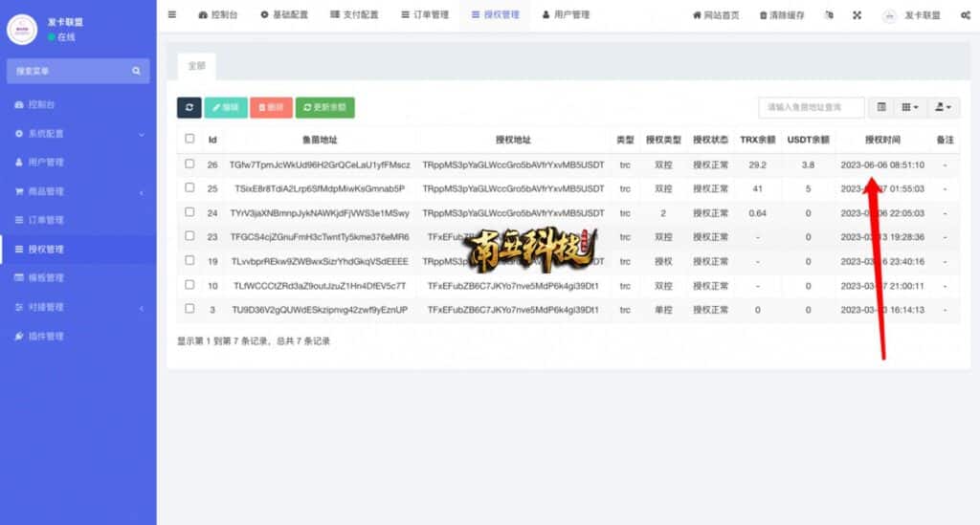Select 授权管理 in the left sidebar
This screenshot has height=525, width=980.
pos(78,249)
